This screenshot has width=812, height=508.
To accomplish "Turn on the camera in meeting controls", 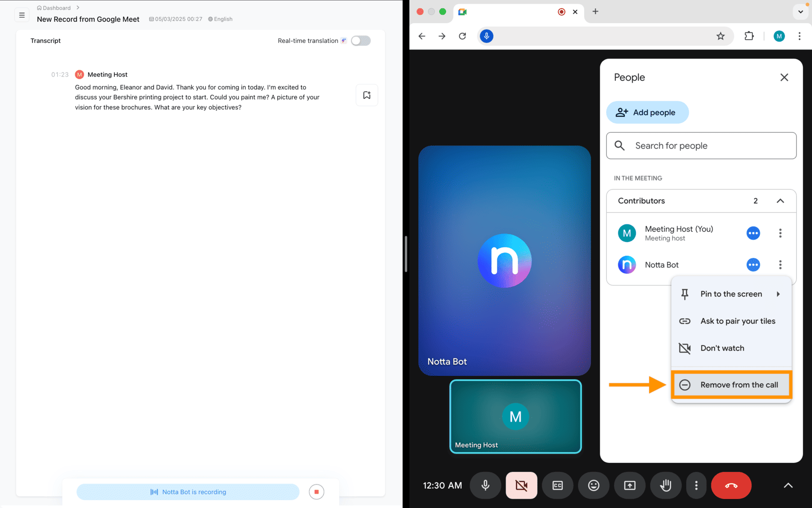I will pos(521,485).
